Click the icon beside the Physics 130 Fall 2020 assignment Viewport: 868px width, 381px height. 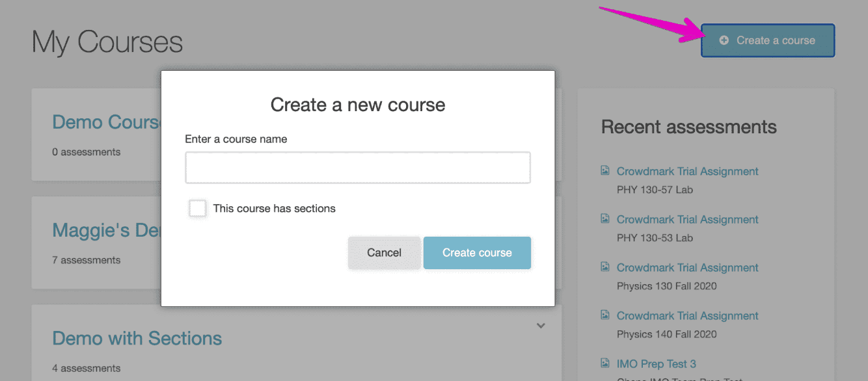coord(605,267)
